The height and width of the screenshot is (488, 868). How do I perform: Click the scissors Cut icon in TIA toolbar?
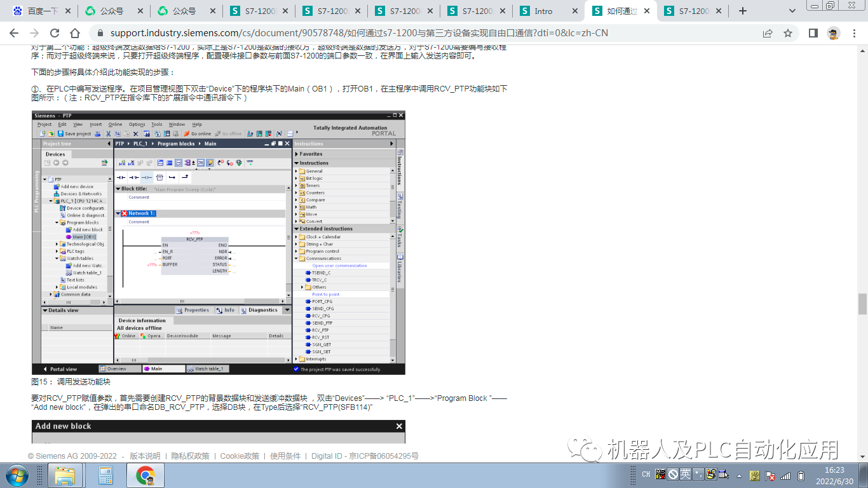click(x=109, y=134)
